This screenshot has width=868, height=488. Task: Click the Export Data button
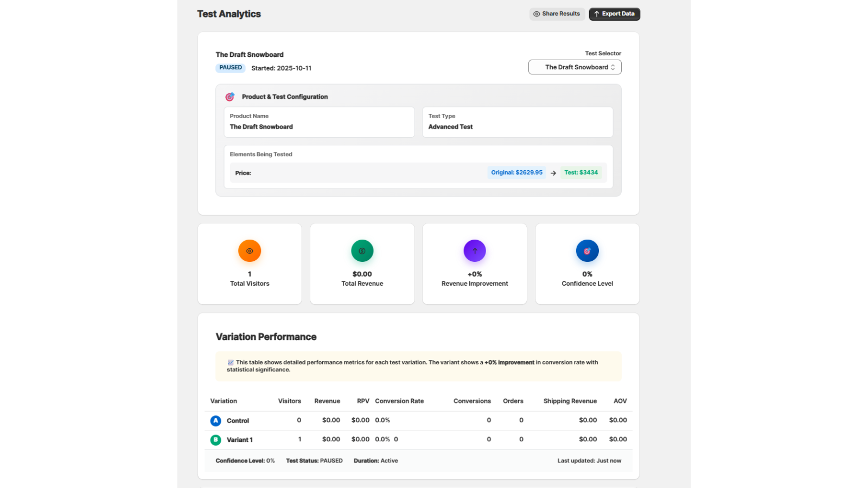coord(614,14)
